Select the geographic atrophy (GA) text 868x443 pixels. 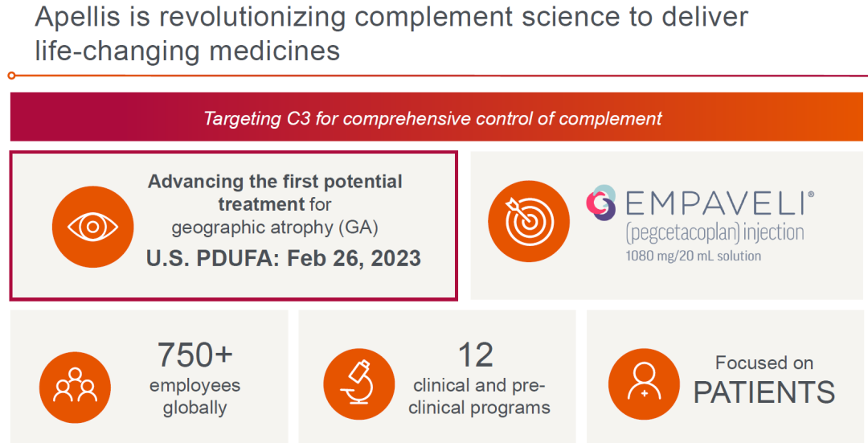(275, 228)
